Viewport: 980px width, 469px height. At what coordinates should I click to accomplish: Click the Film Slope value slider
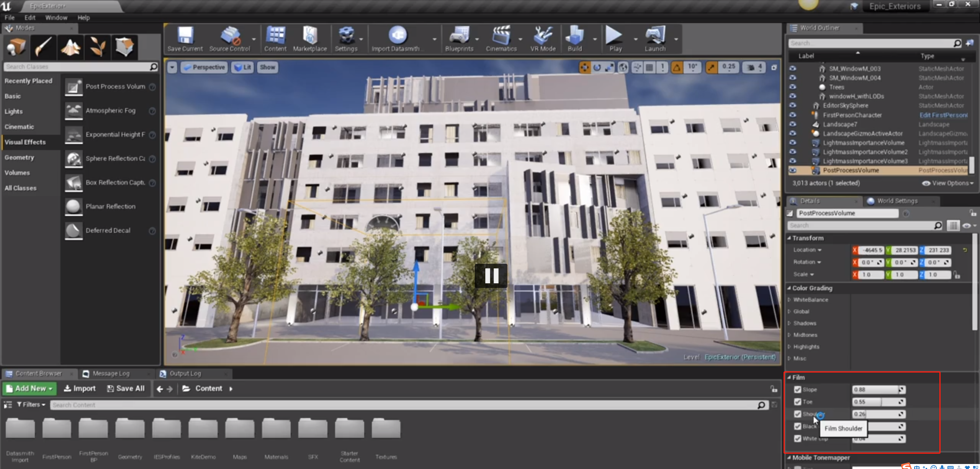[x=875, y=389]
